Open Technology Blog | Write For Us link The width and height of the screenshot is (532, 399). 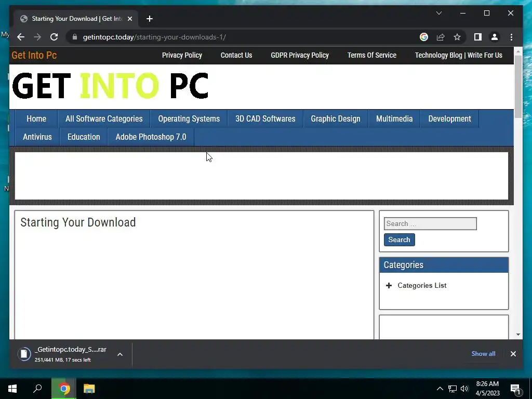coord(459,55)
